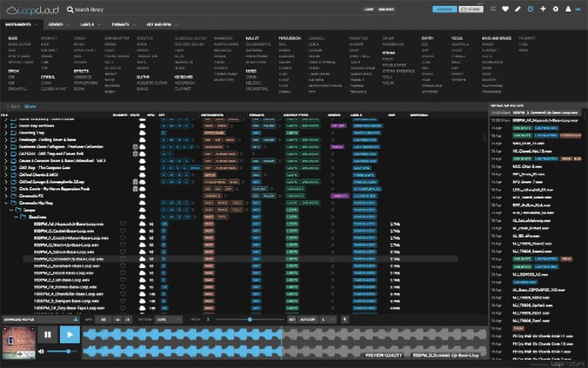Viewport: 588px width, 368px height.
Task: Open the Instruments filter tab
Action: (x=21, y=24)
